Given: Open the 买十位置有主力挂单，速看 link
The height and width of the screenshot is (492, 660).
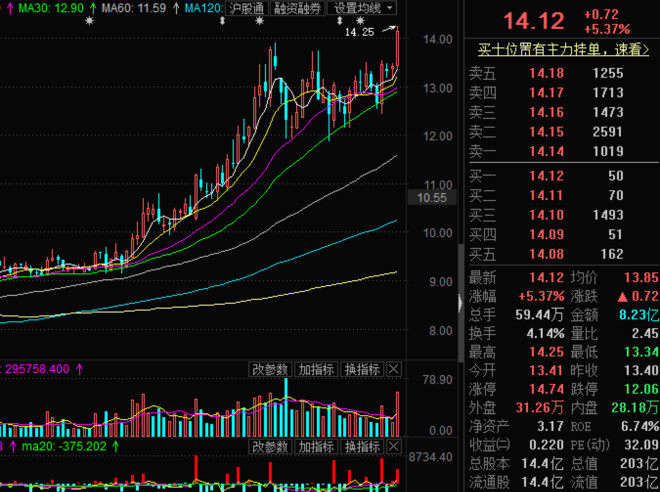Looking at the screenshot, I should point(563,50).
